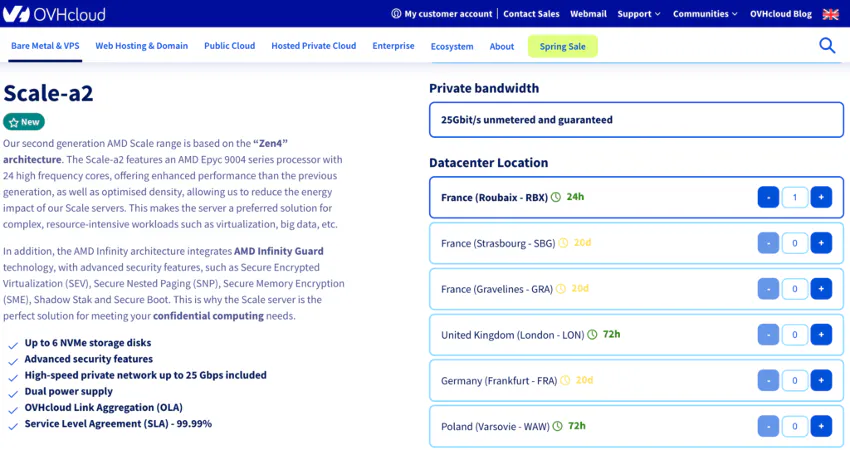Open Hosted Private Cloud menu

click(313, 46)
